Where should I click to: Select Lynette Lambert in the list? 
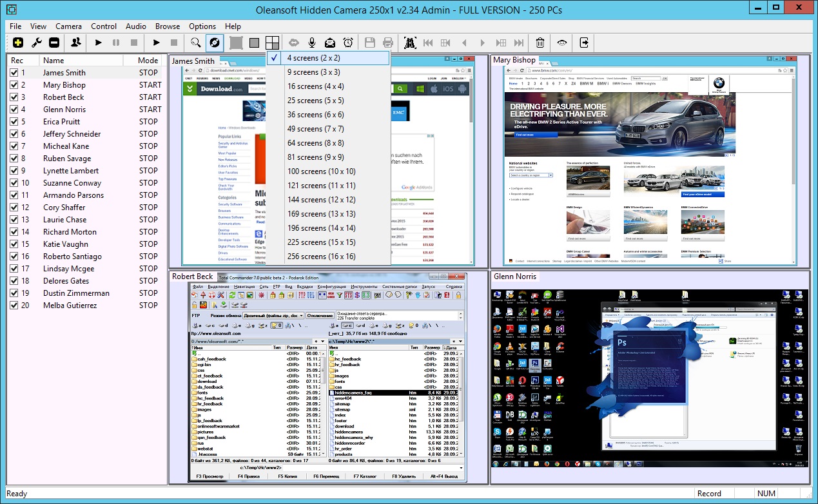pyautogui.click(x=71, y=171)
